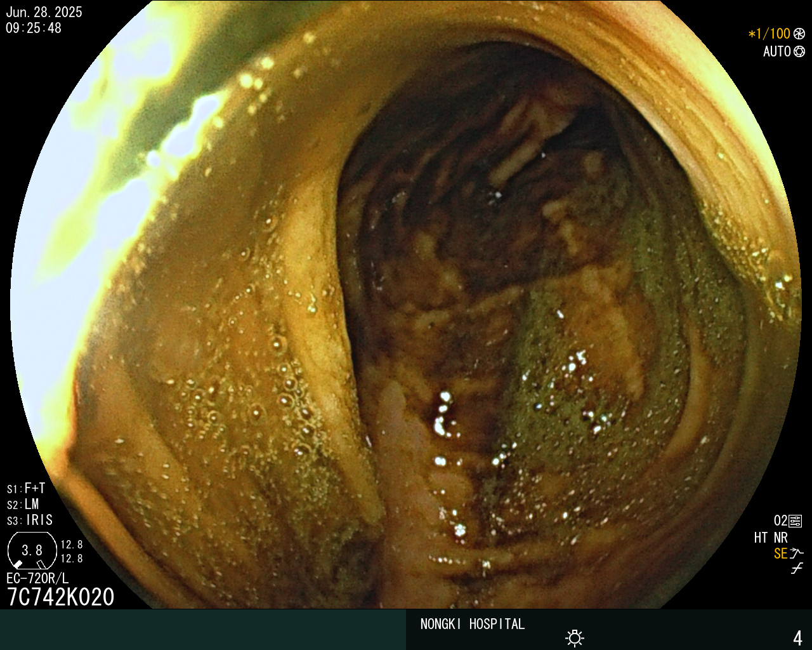This screenshot has height=650, width=812.
Task: Click the main endoscopic image view
Action: [x=406, y=305]
